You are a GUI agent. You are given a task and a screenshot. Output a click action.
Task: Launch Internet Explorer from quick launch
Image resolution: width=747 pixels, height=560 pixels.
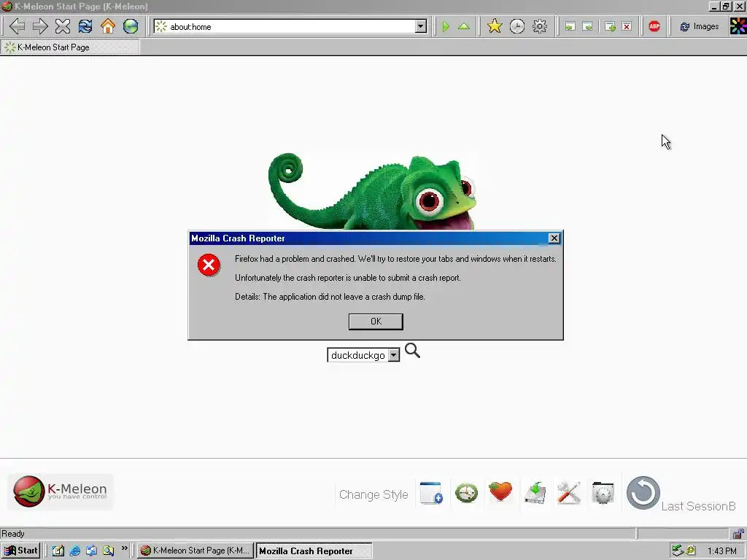[x=75, y=551]
